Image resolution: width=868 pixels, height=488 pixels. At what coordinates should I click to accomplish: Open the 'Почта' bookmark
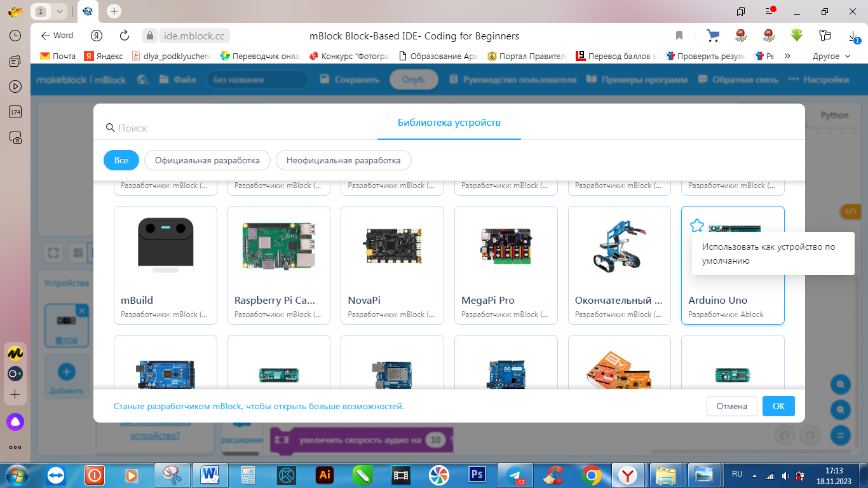click(x=58, y=56)
